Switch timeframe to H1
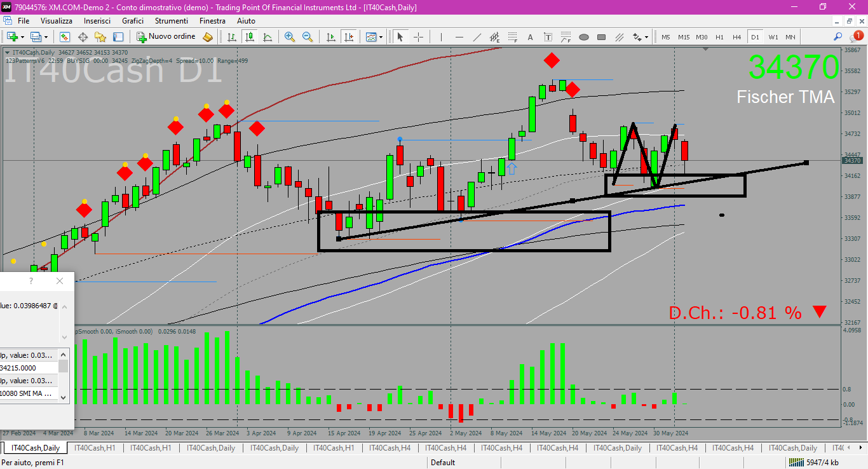 (x=719, y=37)
